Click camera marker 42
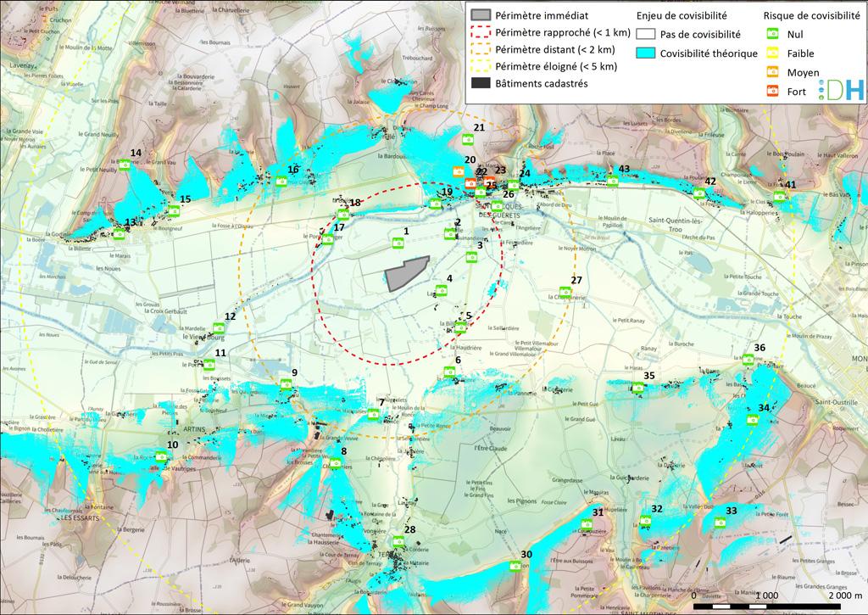The width and height of the screenshot is (868, 615). tap(699, 193)
